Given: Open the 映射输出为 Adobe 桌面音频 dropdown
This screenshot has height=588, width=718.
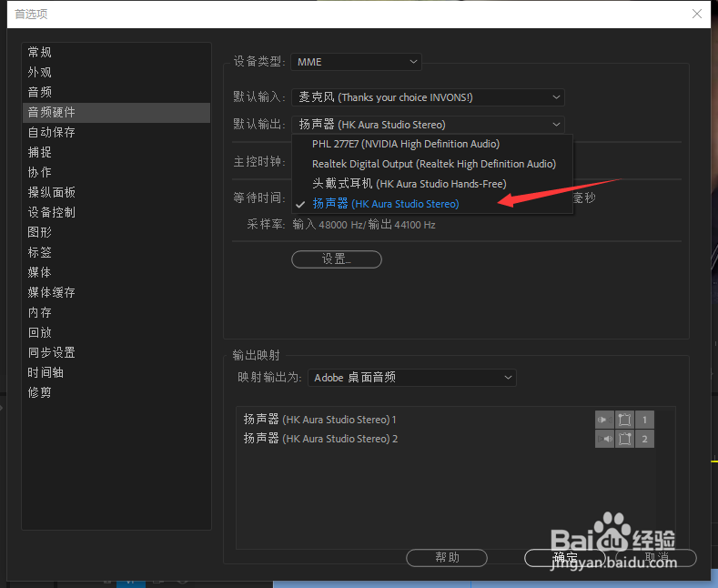Looking at the screenshot, I should [412, 378].
